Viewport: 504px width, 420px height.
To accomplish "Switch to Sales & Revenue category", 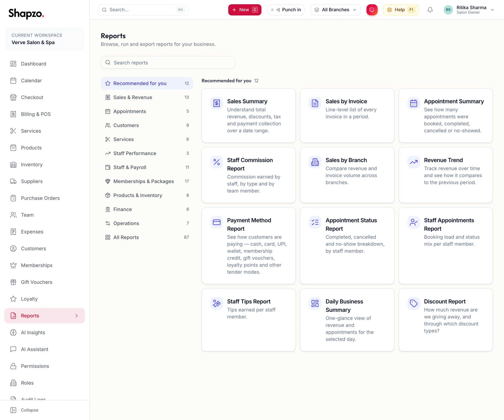I will (147, 97).
